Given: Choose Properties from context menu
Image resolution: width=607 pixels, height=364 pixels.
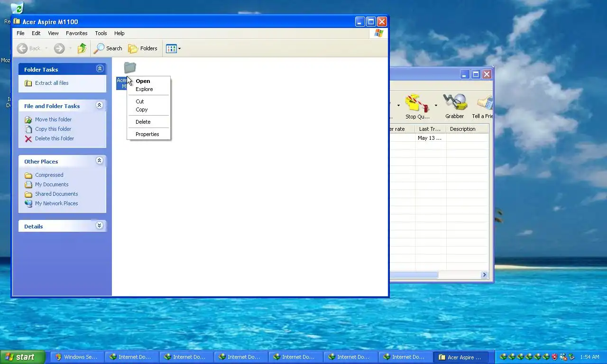Looking at the screenshot, I should point(149,134).
